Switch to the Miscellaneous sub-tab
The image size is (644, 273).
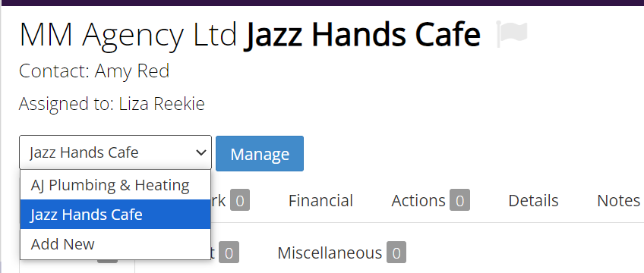click(x=342, y=253)
